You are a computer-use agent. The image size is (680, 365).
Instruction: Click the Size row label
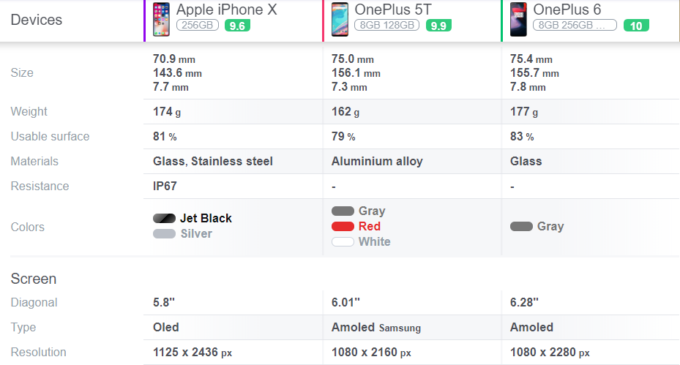(x=22, y=72)
